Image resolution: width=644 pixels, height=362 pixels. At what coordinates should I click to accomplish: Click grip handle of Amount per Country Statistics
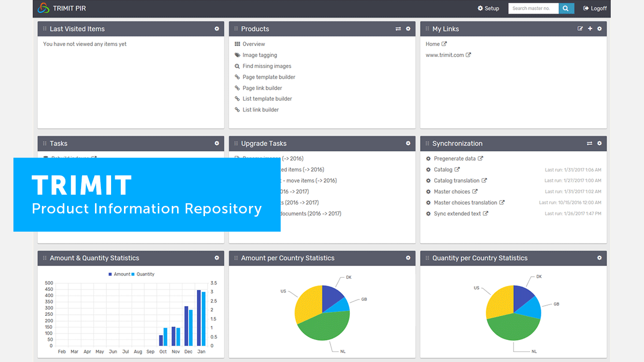coord(236,258)
